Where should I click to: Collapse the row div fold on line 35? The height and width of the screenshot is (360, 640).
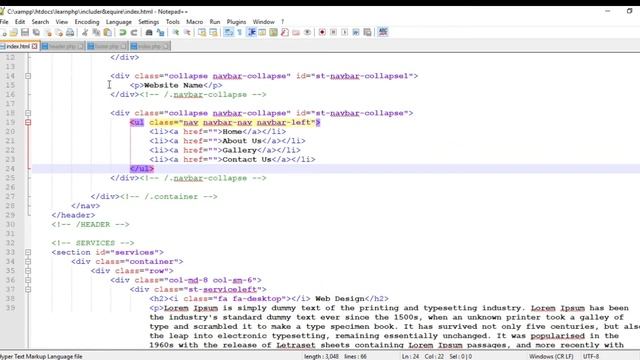[x=28, y=271]
